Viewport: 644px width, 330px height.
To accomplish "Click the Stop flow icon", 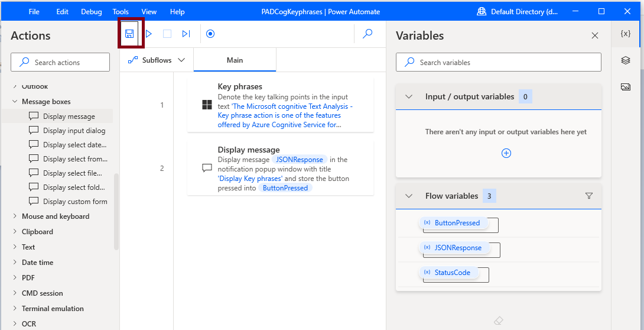I will tap(167, 34).
